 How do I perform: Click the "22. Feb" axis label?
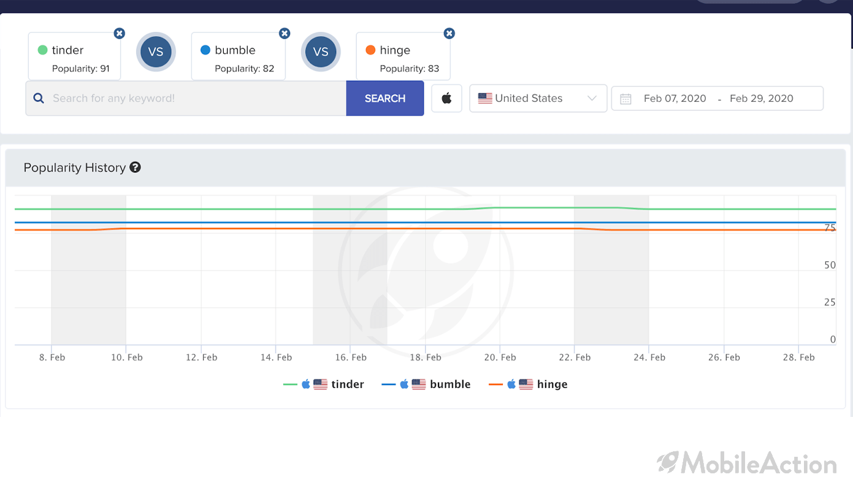575,357
